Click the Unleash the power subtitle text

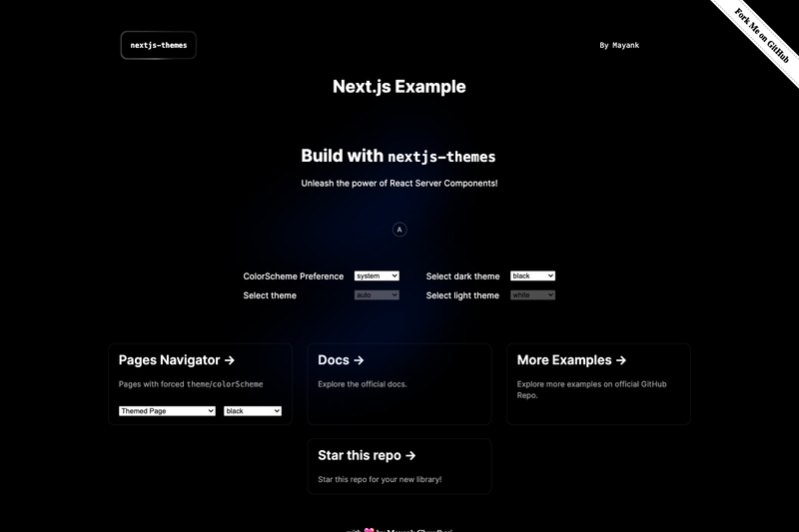tap(399, 184)
